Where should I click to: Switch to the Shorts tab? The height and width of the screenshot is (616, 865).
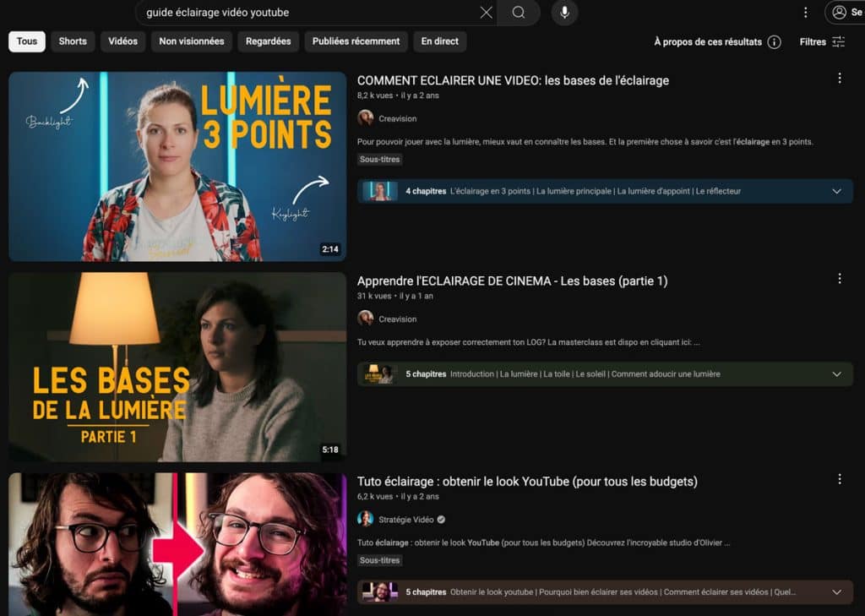point(73,41)
